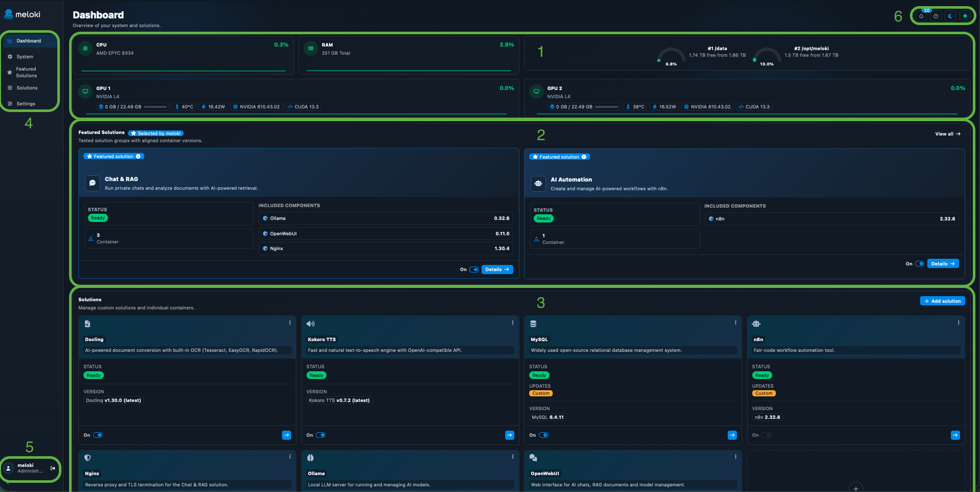Toggle MySQL solution on/off

[x=544, y=435]
